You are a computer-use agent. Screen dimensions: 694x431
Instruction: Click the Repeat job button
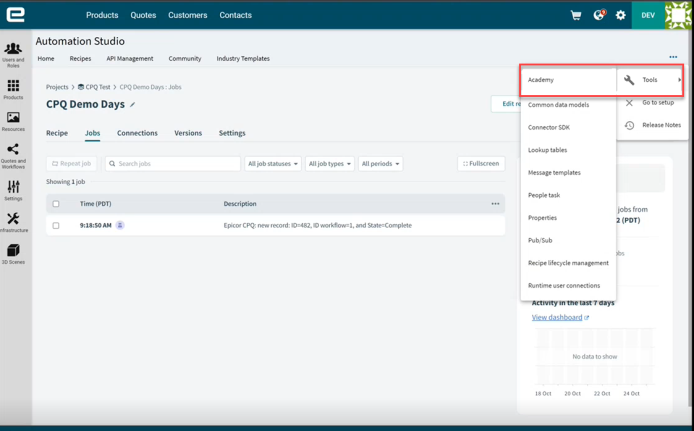click(71, 164)
